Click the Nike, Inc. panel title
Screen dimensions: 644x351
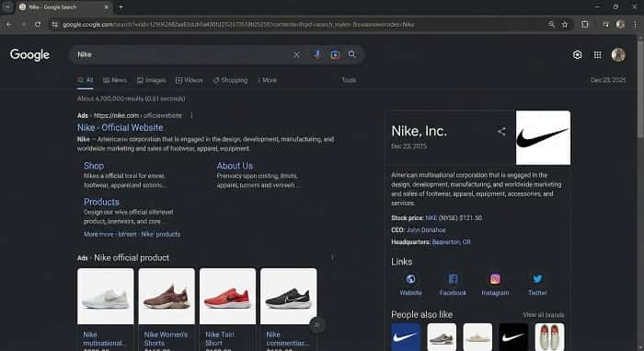point(419,131)
